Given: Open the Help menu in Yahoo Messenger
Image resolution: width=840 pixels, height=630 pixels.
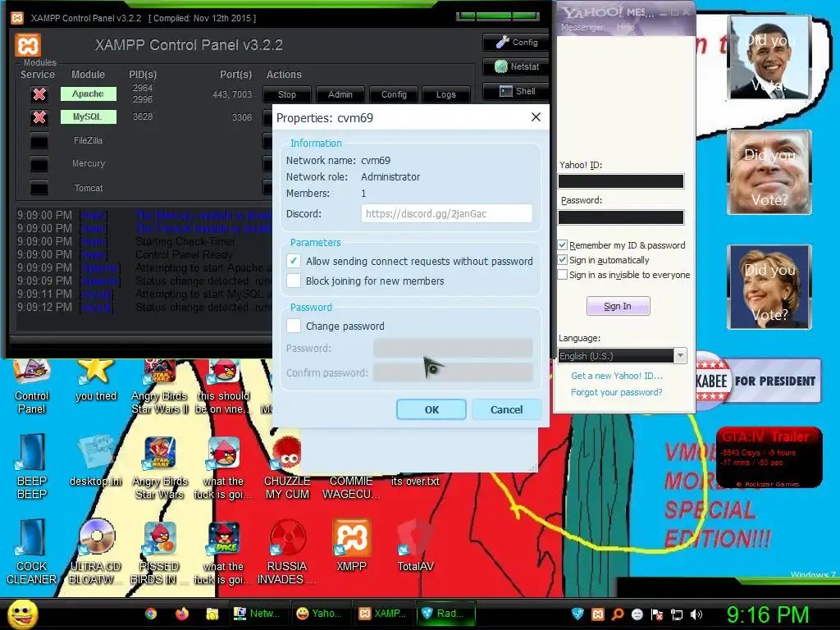Looking at the screenshot, I should [624, 27].
